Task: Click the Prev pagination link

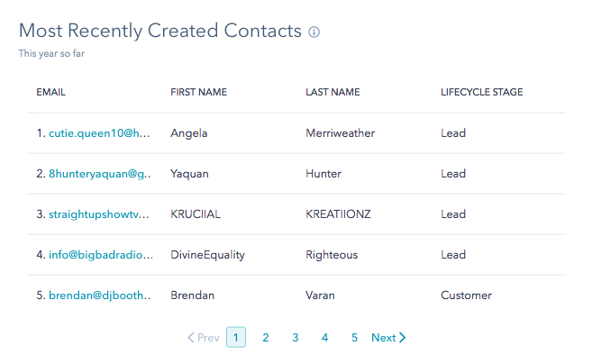Action: click(x=204, y=337)
